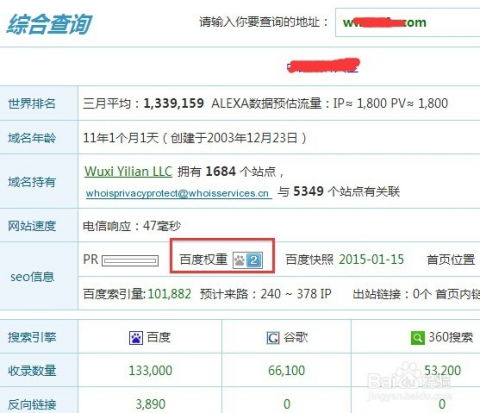Click the 百度 column header text
Image resolution: width=480 pixels, height=413 pixels.
(x=159, y=337)
